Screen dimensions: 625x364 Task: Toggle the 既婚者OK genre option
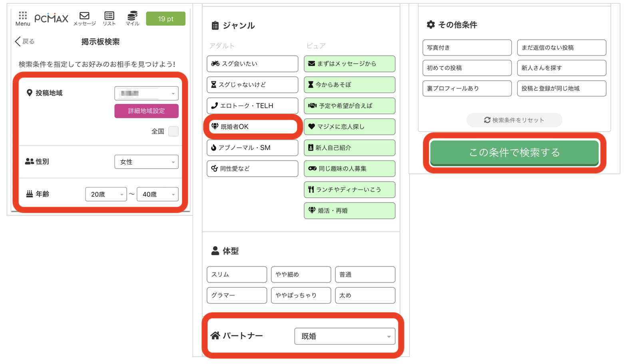[x=252, y=127]
